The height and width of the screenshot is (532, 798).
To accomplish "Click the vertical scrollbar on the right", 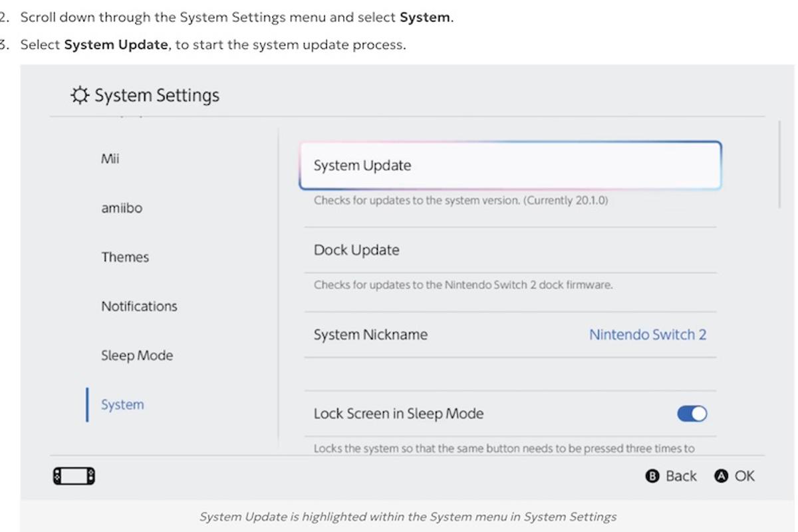I will [x=779, y=164].
